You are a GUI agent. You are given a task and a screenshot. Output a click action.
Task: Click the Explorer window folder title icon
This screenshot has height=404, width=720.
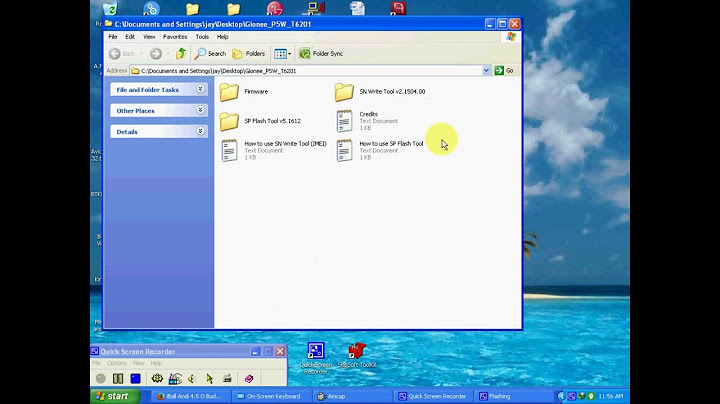[x=108, y=24]
